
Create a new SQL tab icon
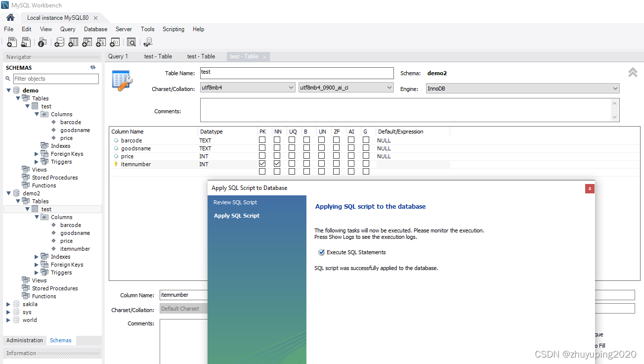point(12,43)
